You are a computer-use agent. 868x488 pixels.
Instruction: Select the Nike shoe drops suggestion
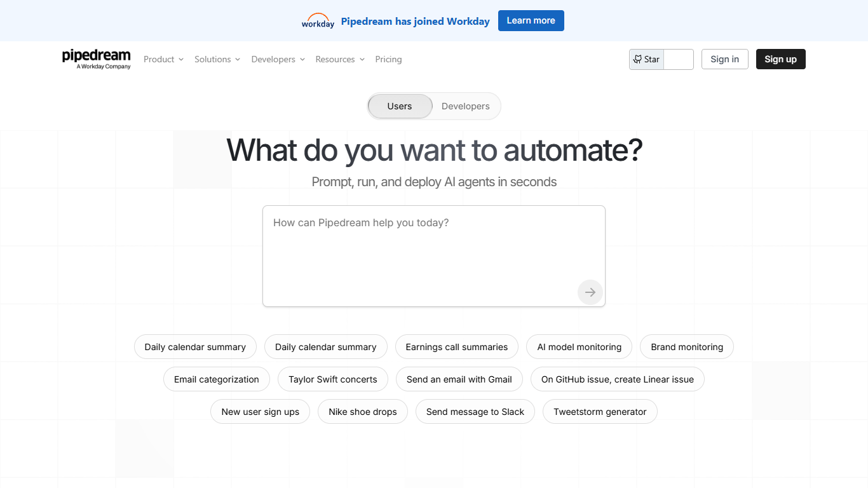363,412
